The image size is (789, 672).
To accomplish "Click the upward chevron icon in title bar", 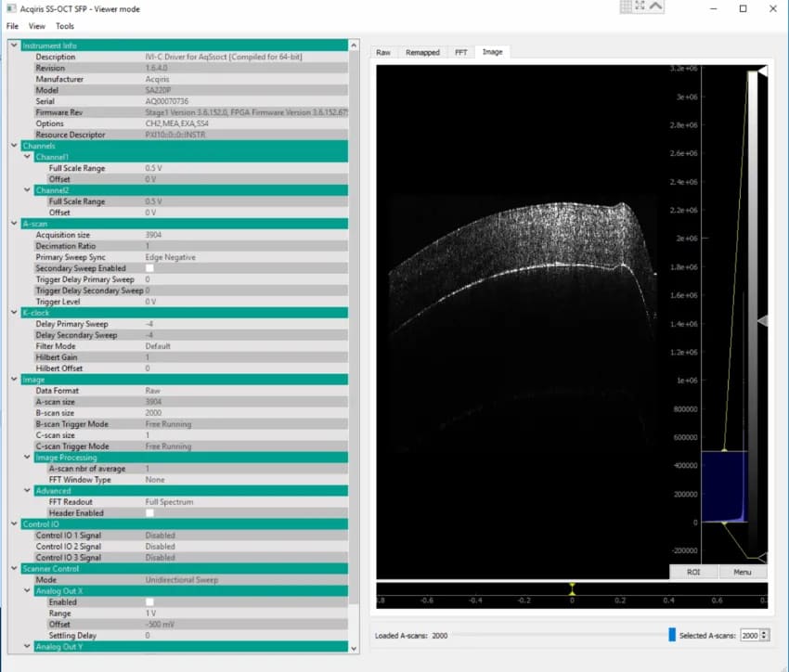I will [x=656, y=6].
